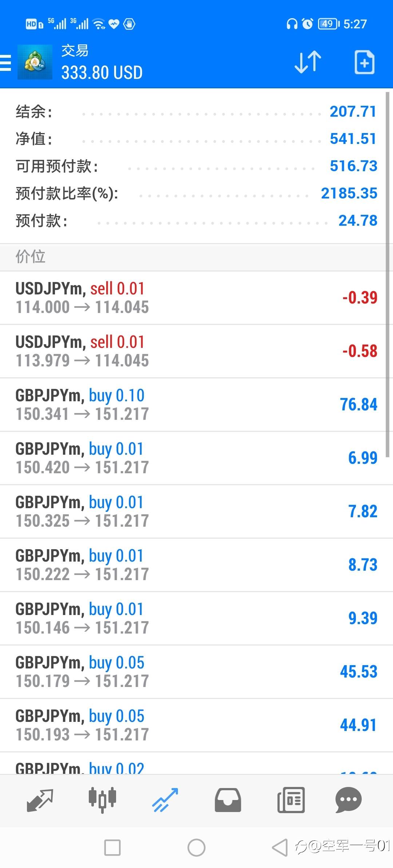Tap the Android home circle button
Viewport: 393px width, 868px height.
tap(196, 848)
